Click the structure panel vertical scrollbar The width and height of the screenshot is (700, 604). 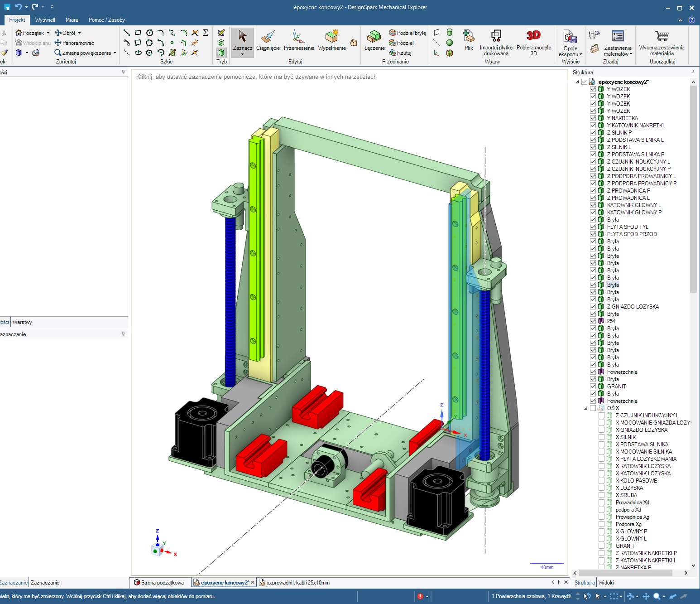693,189
